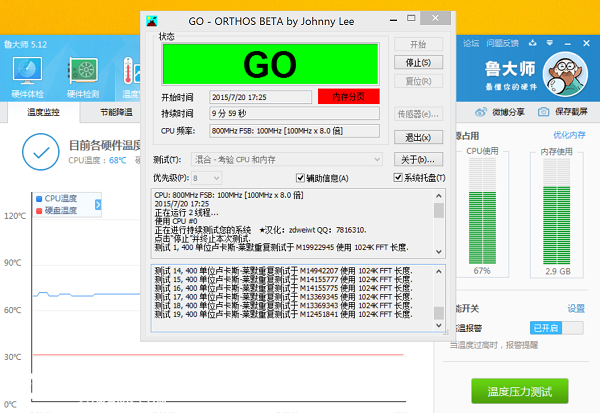Click the 测试 19 log line
The height and width of the screenshot is (413, 600).
[283, 315]
